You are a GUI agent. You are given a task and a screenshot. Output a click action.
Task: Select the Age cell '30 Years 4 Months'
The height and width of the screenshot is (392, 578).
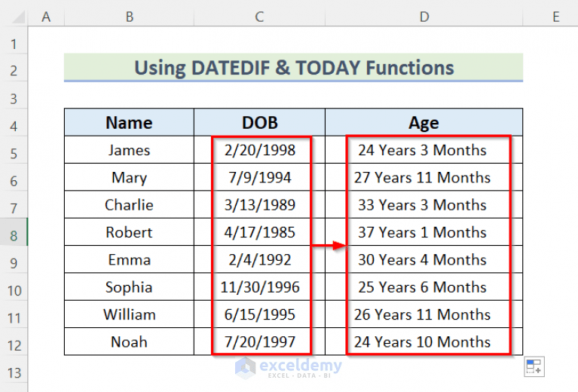pyautogui.click(x=424, y=259)
